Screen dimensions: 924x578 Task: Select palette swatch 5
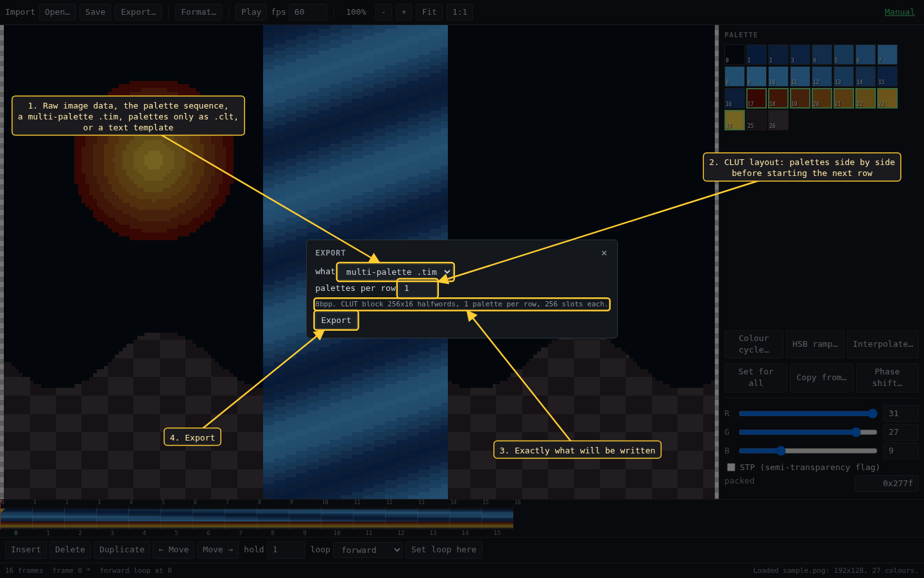pyautogui.click(x=844, y=55)
